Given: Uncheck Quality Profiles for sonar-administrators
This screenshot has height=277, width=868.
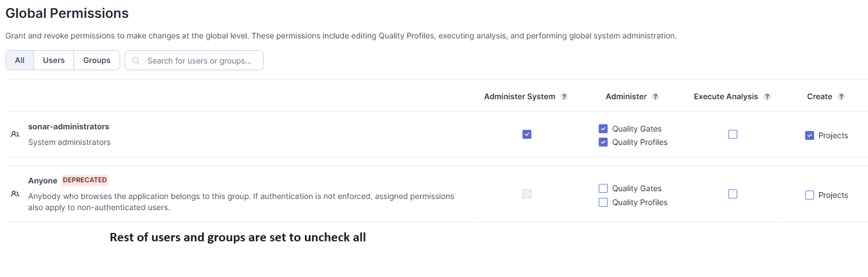Looking at the screenshot, I should click(603, 142).
